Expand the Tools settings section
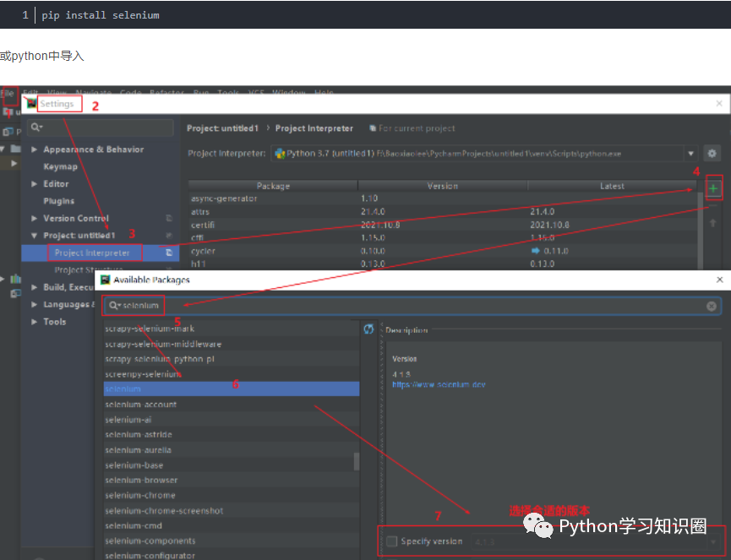The height and width of the screenshot is (560, 731). click(34, 322)
